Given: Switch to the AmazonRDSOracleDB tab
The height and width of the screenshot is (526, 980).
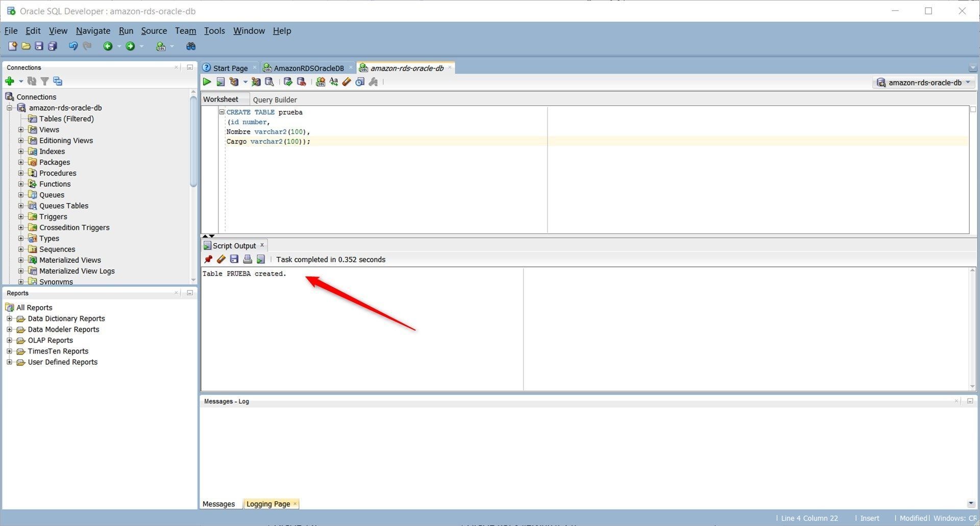Looking at the screenshot, I should click(x=308, y=68).
